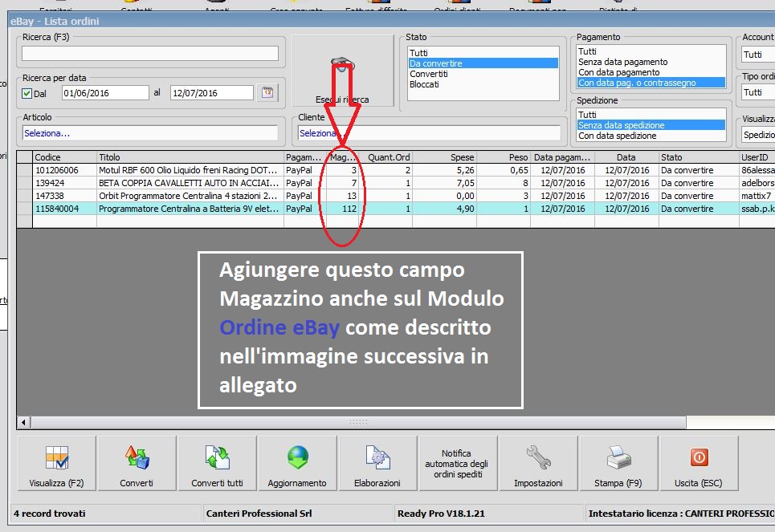Select order row 139424 BETA COPPIA CAVALLETTI
775x532 pixels.
(x=395, y=183)
